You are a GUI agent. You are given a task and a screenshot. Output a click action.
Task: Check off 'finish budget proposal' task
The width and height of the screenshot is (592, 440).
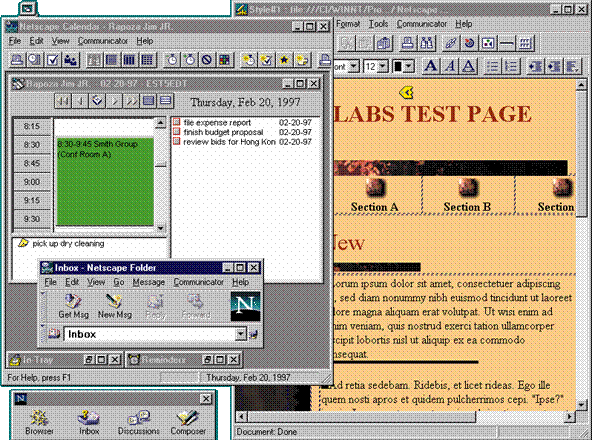(x=176, y=132)
